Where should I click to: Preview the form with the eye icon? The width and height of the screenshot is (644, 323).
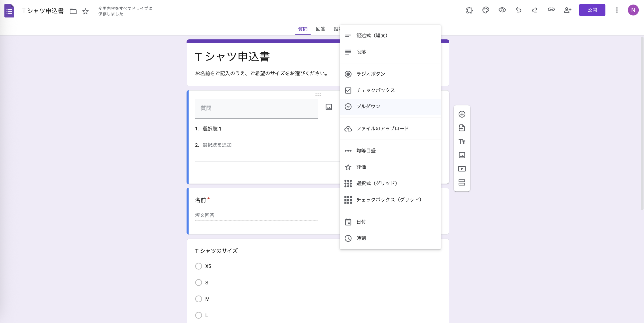(x=502, y=10)
